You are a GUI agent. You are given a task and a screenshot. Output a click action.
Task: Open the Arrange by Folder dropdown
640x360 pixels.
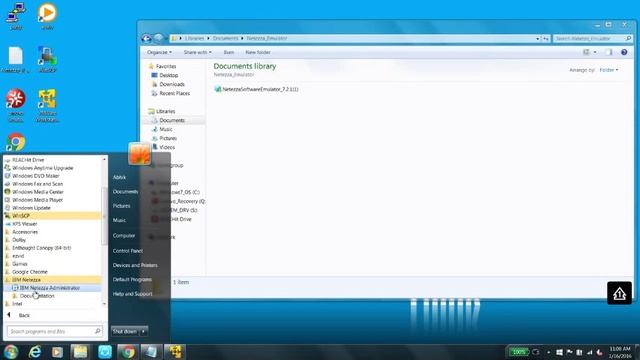pyautogui.click(x=609, y=70)
